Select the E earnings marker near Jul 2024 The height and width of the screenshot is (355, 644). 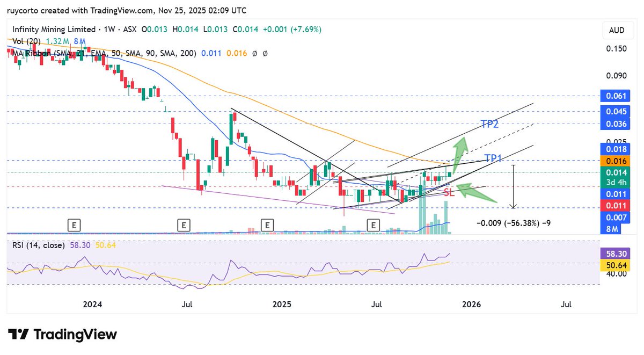183,226
